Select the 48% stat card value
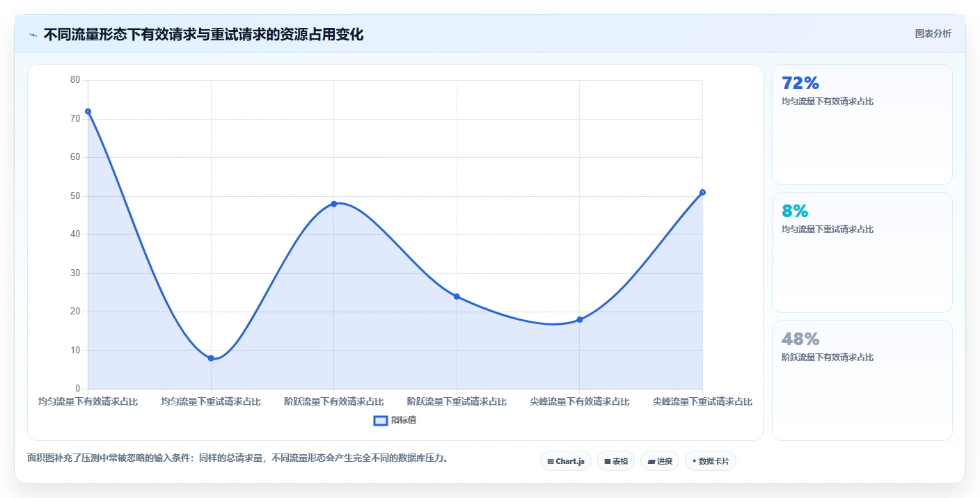The height and width of the screenshot is (498, 980). pyautogui.click(x=800, y=339)
